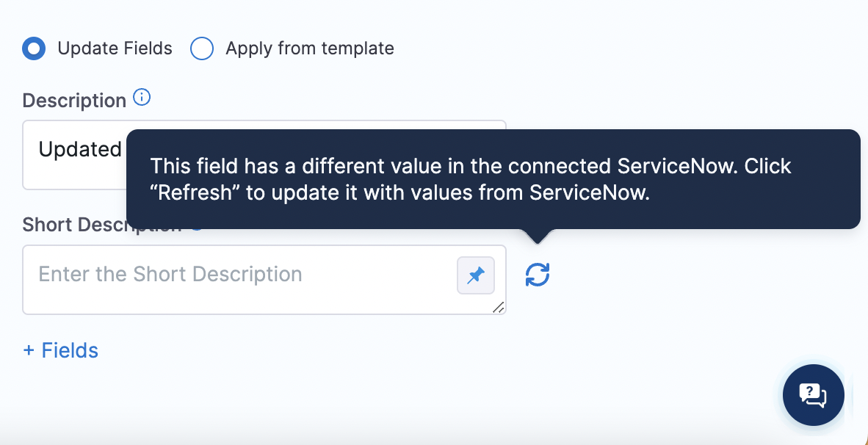Click the pin icon in Short Description field

tap(476, 275)
